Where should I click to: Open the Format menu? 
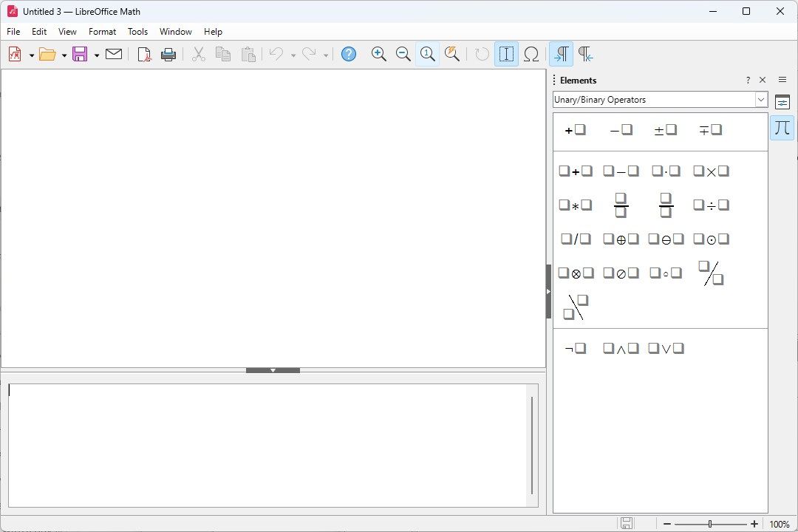coord(102,32)
